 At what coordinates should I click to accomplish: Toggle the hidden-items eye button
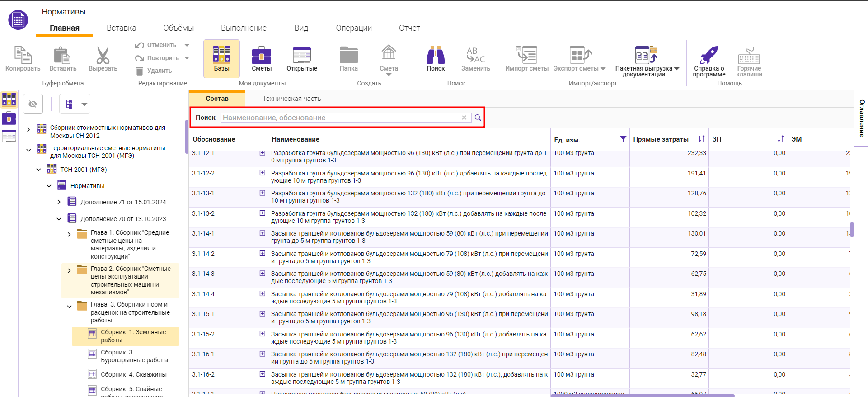[x=33, y=104]
